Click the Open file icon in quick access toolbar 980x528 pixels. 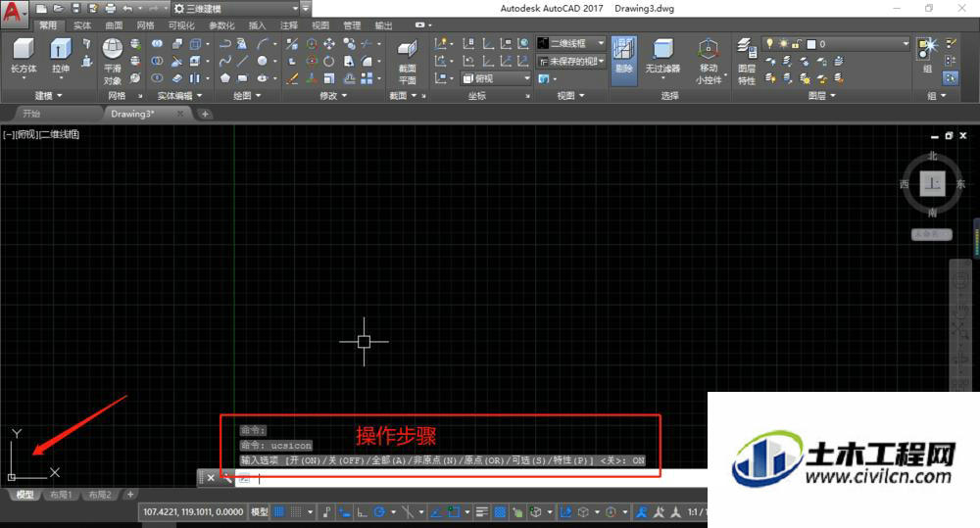[59, 9]
